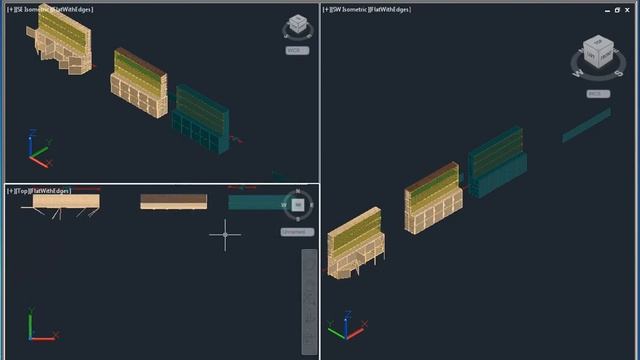Minimize the drawing window

(x=607, y=10)
